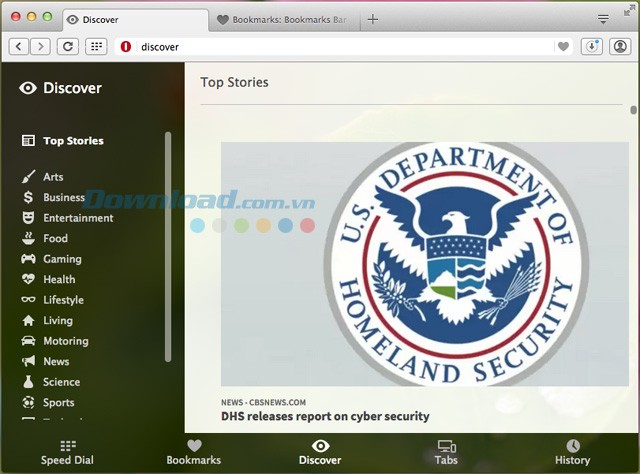Click the user profile account icon
The width and height of the screenshot is (640, 474).
(x=619, y=46)
